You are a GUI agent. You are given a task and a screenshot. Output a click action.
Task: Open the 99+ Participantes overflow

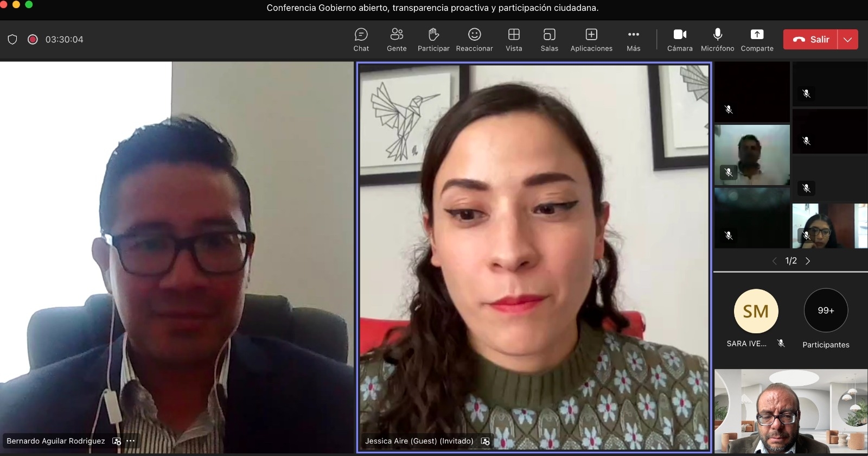click(x=826, y=311)
